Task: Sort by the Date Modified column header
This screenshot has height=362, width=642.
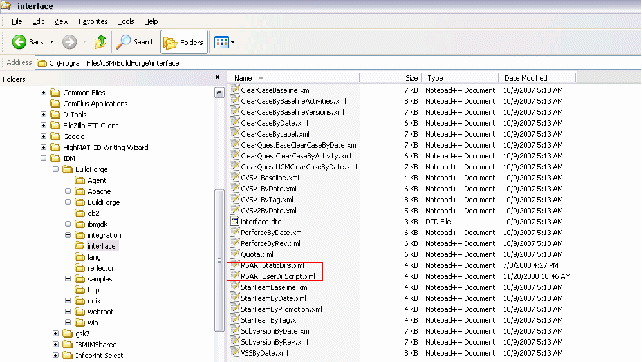Action: (537, 78)
